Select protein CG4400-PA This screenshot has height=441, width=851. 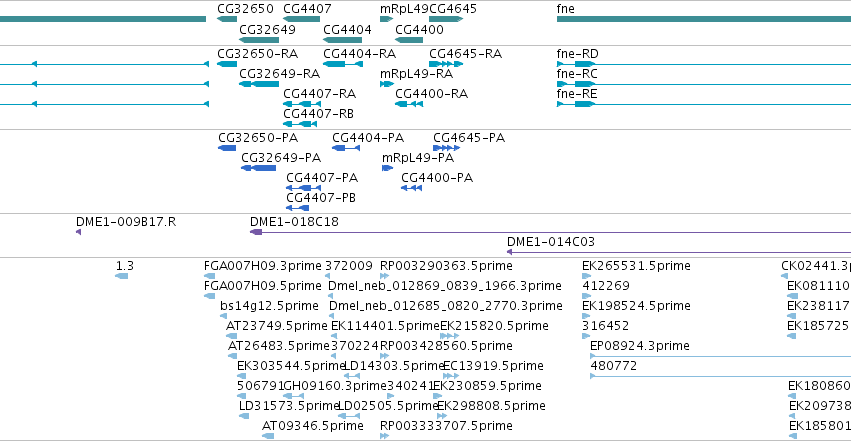tap(437, 178)
